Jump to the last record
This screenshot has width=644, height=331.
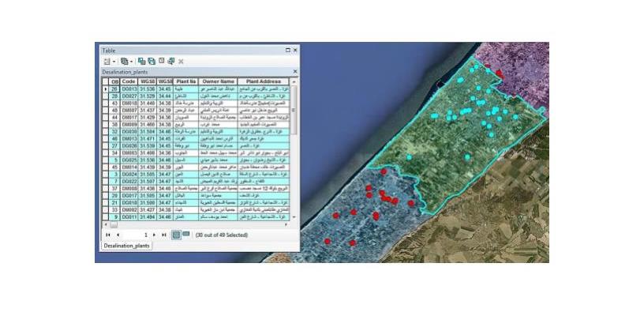pos(164,235)
